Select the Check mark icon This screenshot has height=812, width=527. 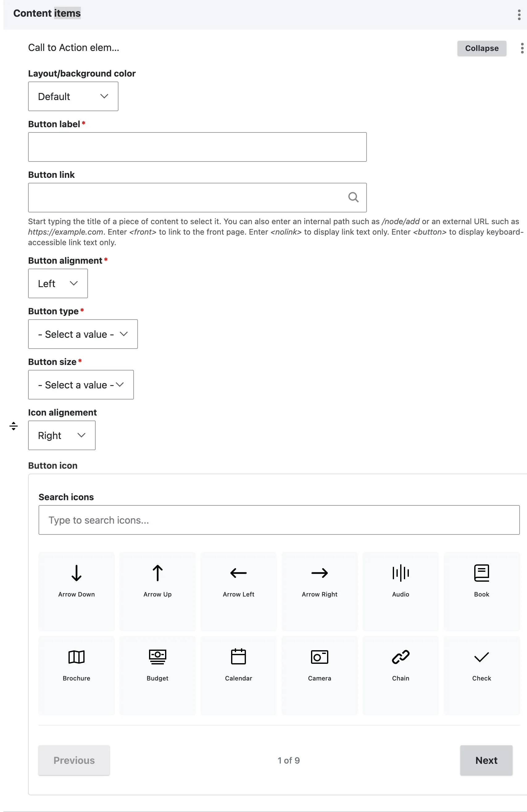click(x=482, y=675)
